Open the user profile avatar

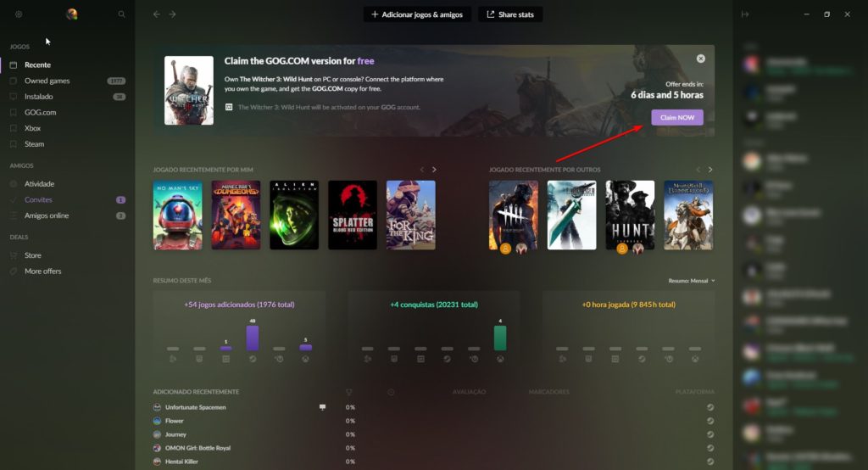pos(71,14)
